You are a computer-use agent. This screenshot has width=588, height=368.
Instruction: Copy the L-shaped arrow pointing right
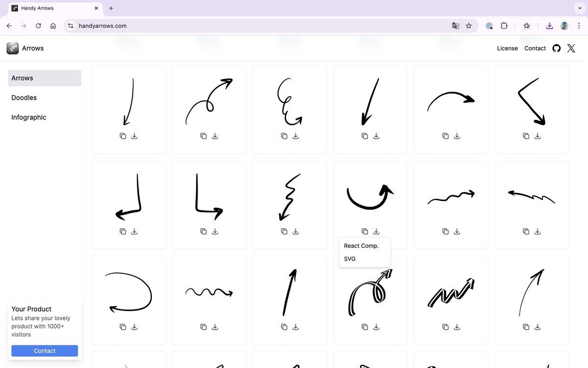[x=203, y=231]
